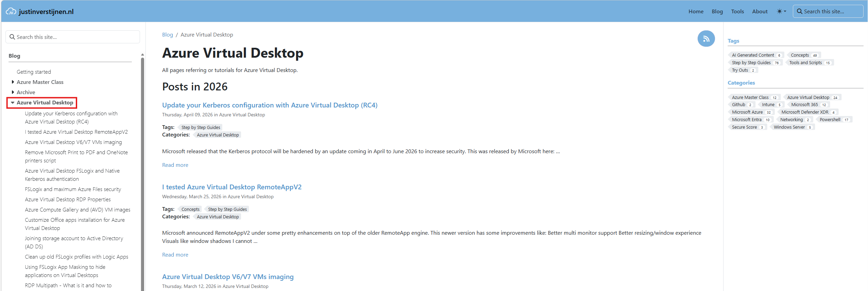The width and height of the screenshot is (868, 291).
Task: Click the RSS feed round icon
Action: coord(706,39)
